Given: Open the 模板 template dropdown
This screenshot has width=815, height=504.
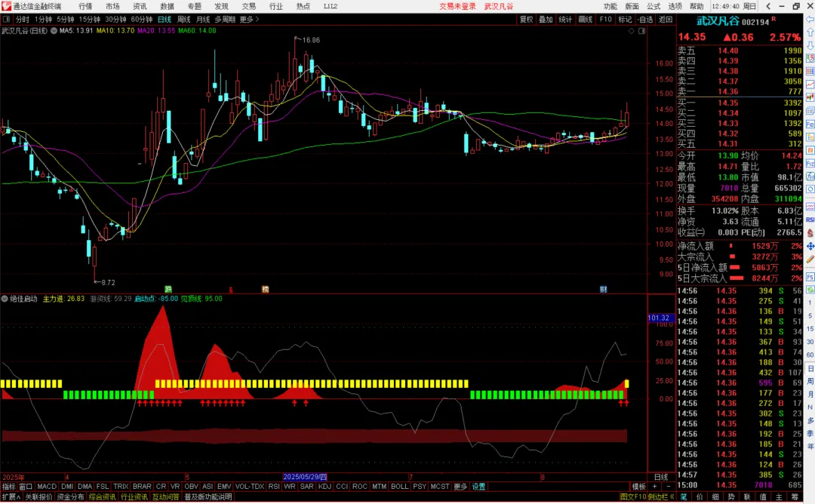Looking at the screenshot, I should (638, 487).
